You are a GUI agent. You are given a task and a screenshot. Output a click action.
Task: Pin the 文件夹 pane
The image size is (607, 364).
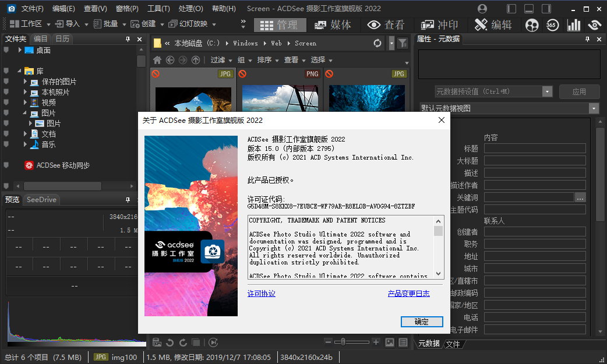click(128, 38)
